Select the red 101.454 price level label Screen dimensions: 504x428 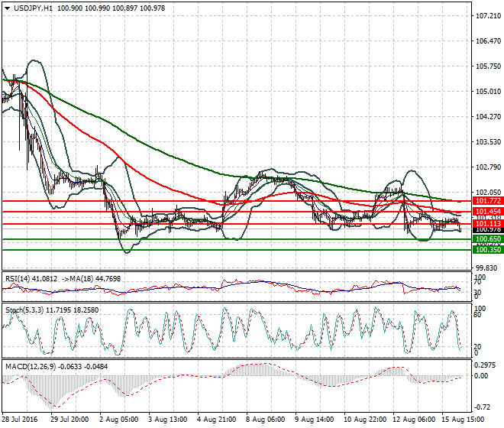point(486,211)
